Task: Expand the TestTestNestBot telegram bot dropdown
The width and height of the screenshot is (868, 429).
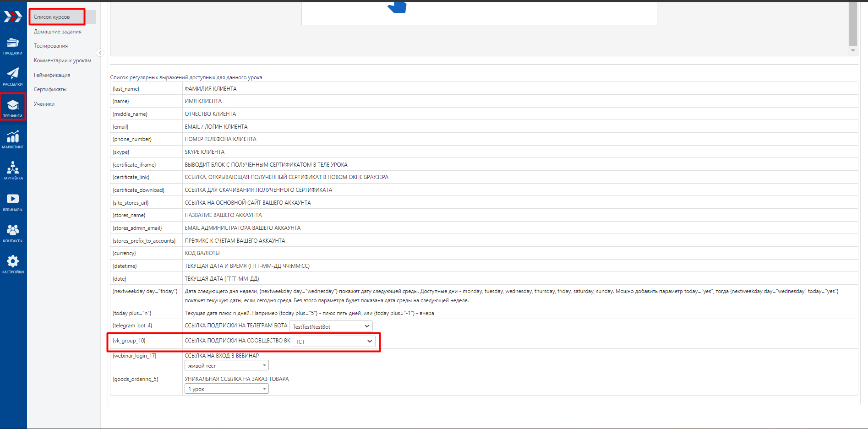Action: click(331, 326)
